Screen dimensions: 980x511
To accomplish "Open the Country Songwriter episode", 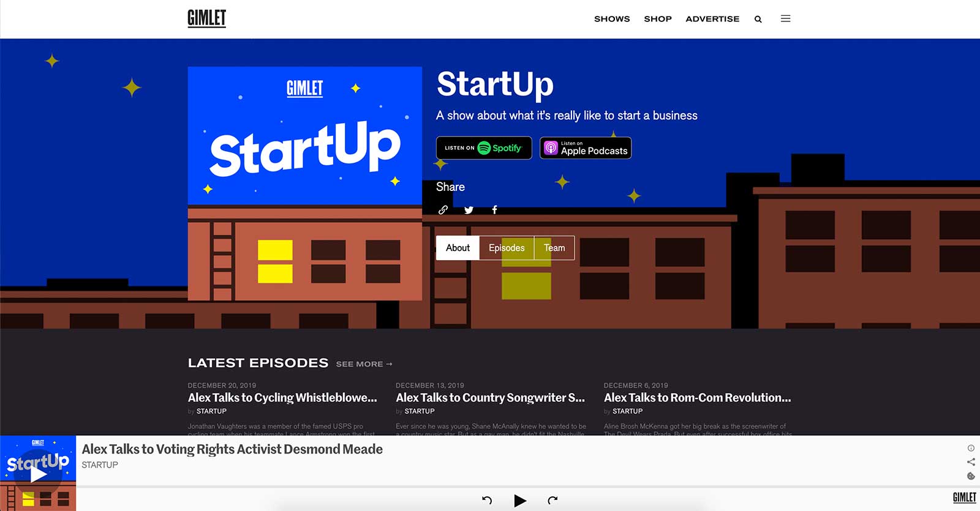I will point(490,398).
